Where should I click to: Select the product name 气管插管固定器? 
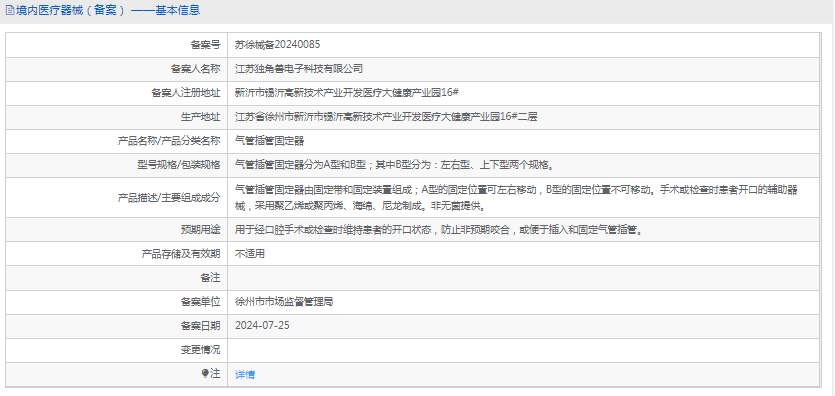[269, 141]
